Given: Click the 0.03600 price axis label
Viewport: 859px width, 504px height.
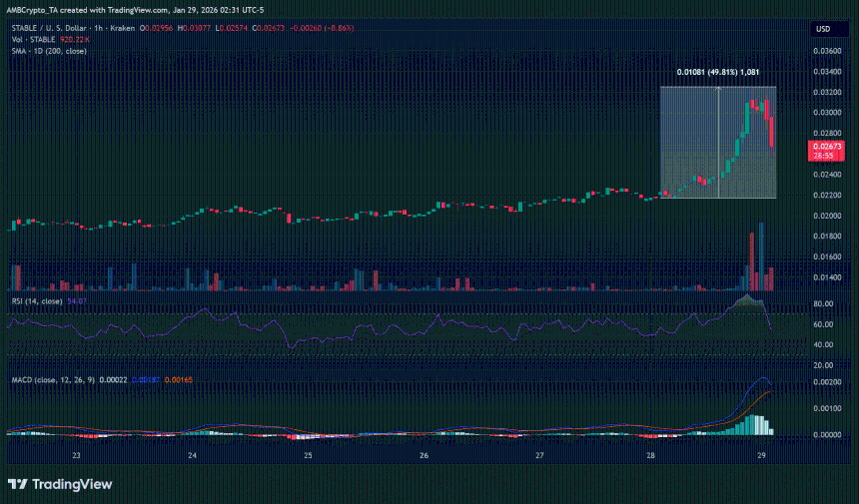Looking at the screenshot, I should pos(825,50).
